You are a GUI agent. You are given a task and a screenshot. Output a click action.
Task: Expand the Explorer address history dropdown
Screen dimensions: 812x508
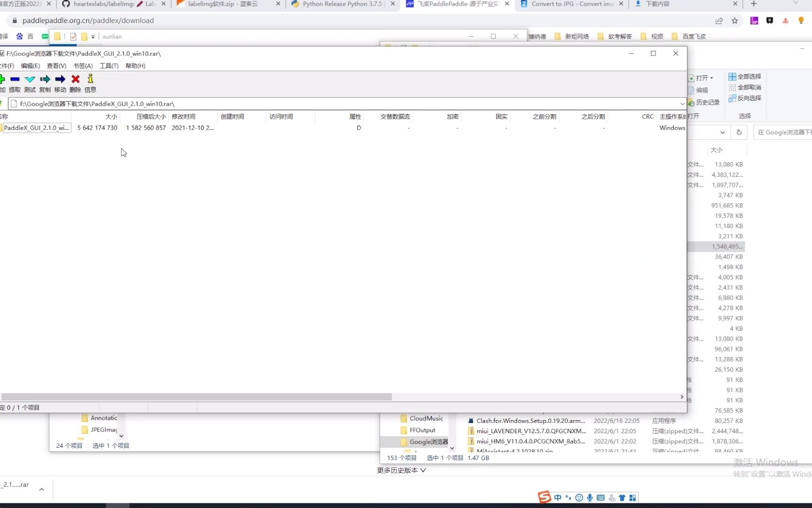(x=723, y=132)
